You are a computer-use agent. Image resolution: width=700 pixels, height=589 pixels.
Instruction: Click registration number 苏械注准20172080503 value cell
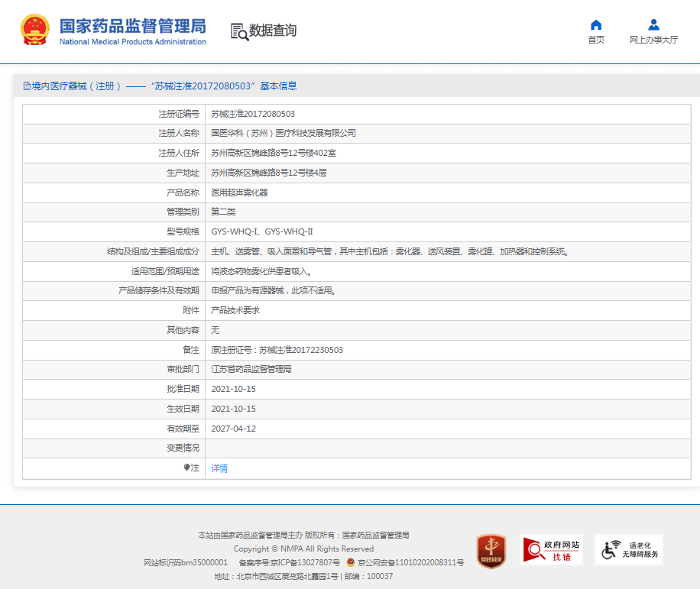(253, 114)
